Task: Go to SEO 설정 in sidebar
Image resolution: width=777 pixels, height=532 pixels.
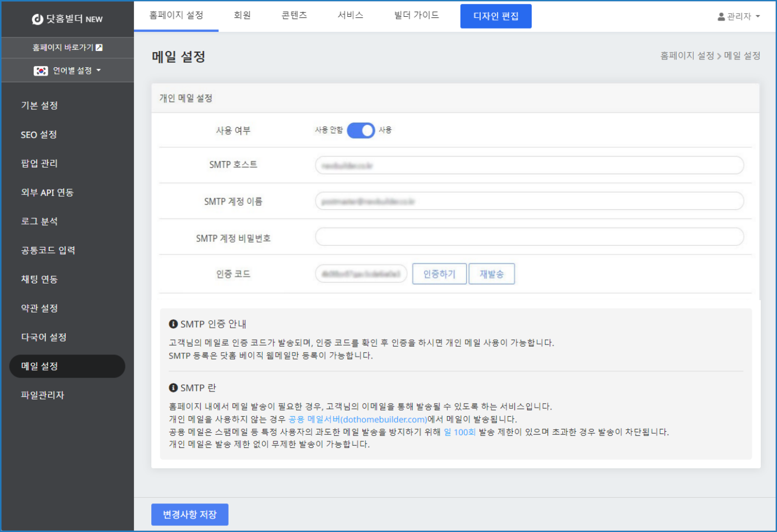Action: pos(39,134)
